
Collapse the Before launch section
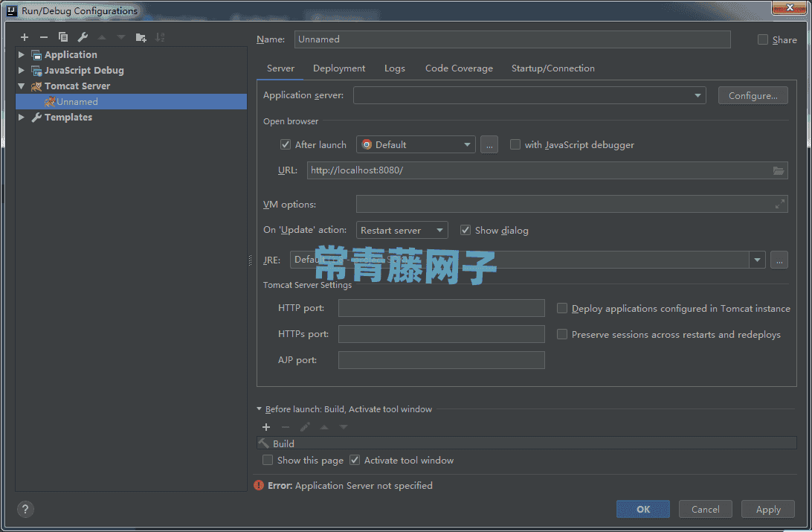(259, 408)
